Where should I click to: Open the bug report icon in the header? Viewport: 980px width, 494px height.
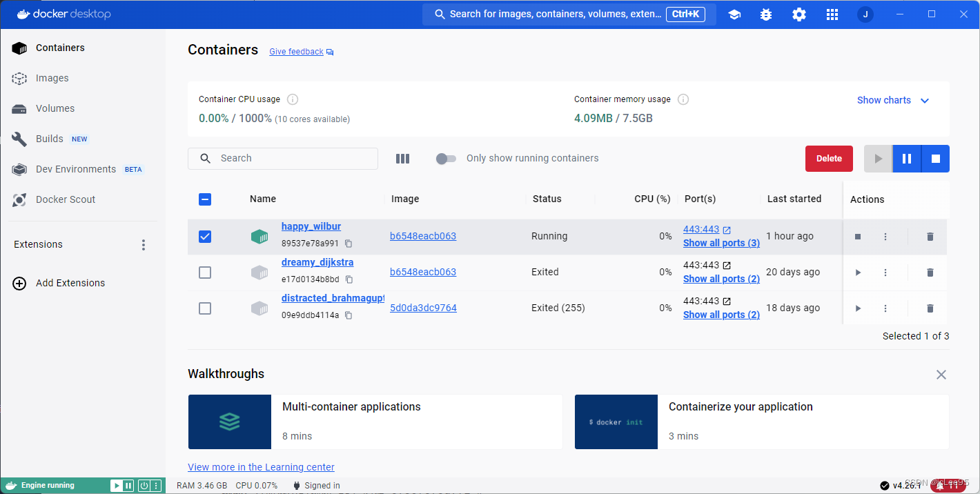point(765,14)
